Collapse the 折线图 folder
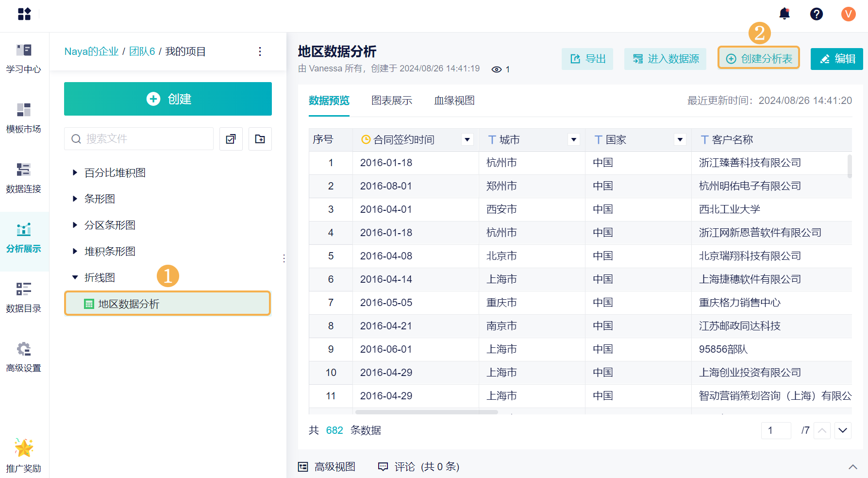The width and height of the screenshot is (868, 478). (75, 277)
